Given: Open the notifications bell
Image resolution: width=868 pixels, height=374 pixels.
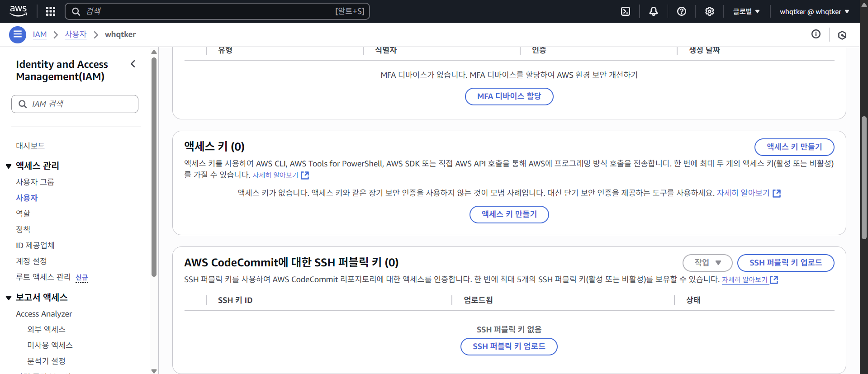Looking at the screenshot, I should point(654,11).
